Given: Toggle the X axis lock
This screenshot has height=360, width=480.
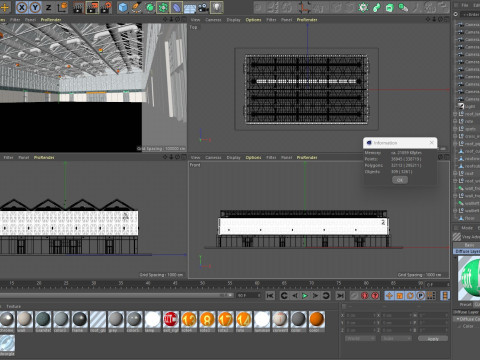Looking at the screenshot, I should pos(22,7).
